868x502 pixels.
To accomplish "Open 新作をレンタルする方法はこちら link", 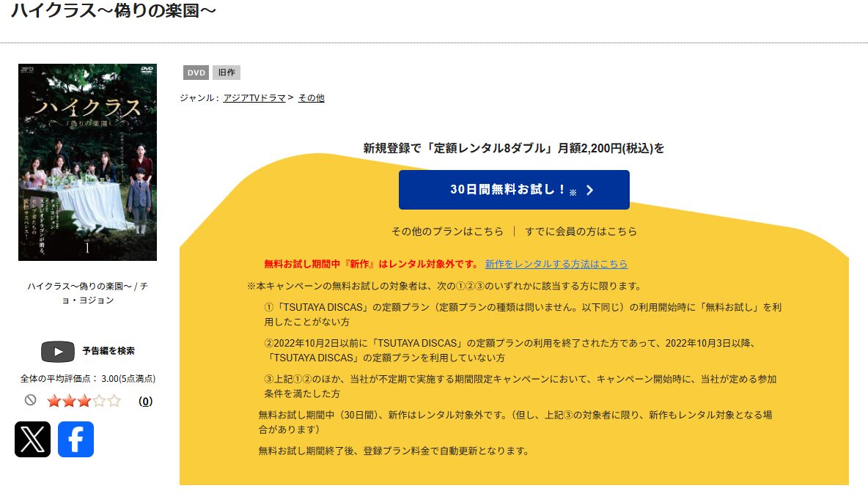I will point(556,264).
